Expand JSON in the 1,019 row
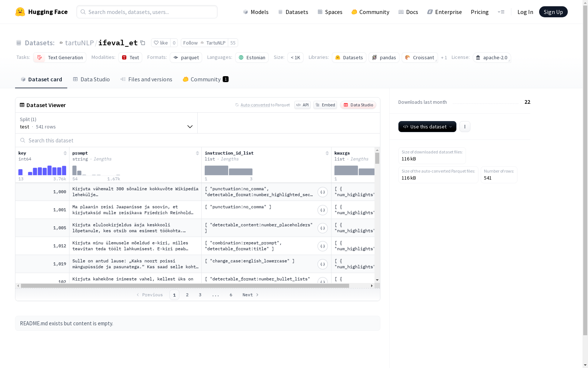Screen dimensions: 588x368 (323, 264)
